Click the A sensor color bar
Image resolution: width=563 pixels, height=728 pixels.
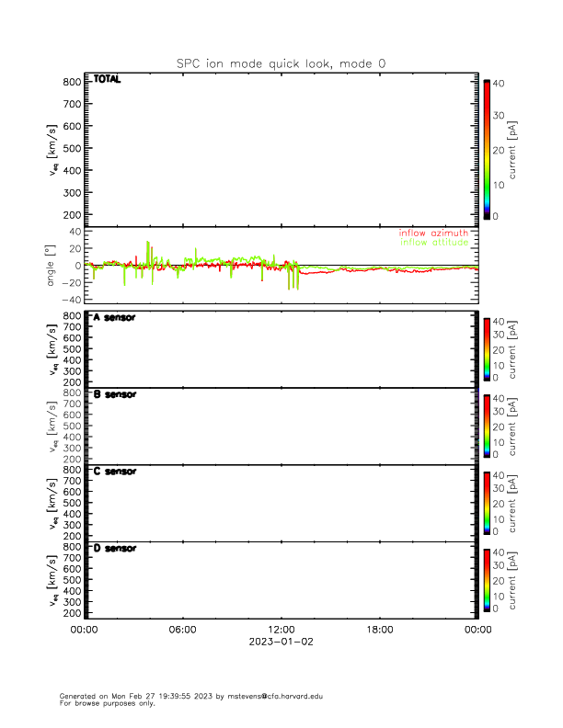[x=487, y=348]
